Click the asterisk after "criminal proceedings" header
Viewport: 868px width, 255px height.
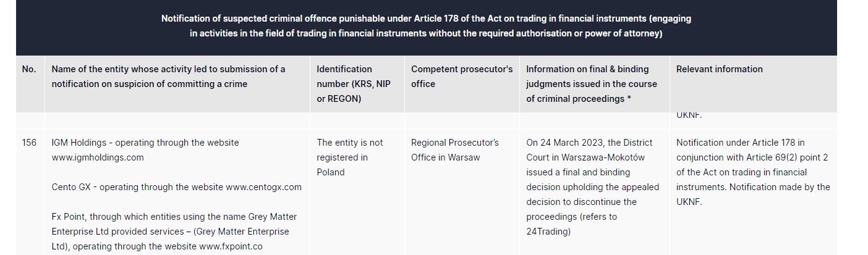tap(629, 99)
